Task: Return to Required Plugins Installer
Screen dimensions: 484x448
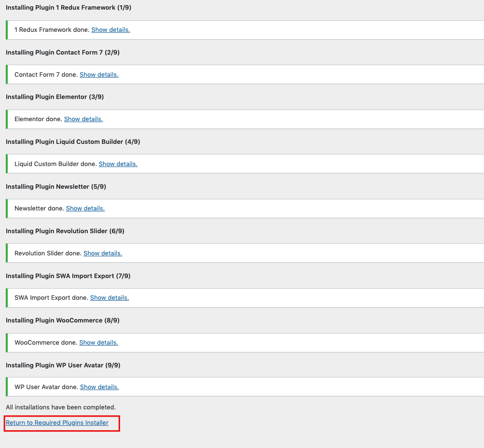Action: [57, 423]
